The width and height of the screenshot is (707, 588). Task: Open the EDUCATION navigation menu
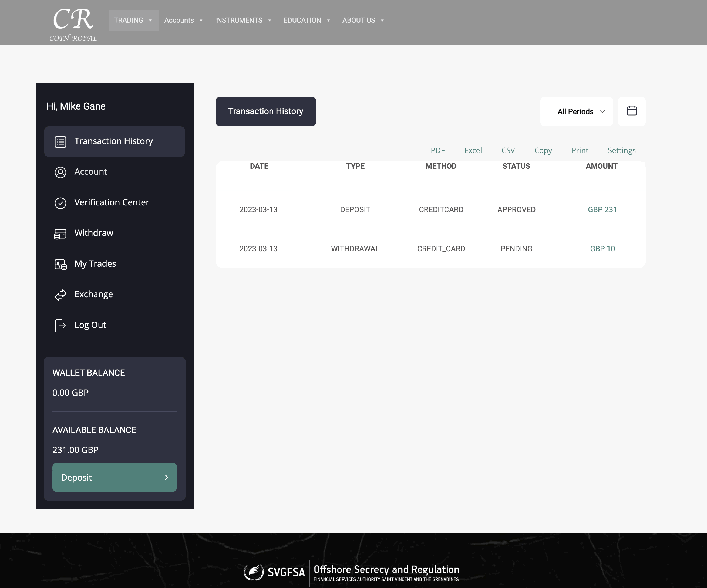tap(306, 21)
